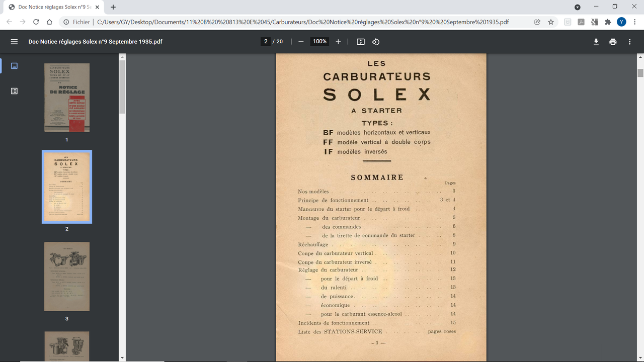Viewport: 644px width, 362px height.
Task: Go forward in browser history
Action: tap(23, 22)
